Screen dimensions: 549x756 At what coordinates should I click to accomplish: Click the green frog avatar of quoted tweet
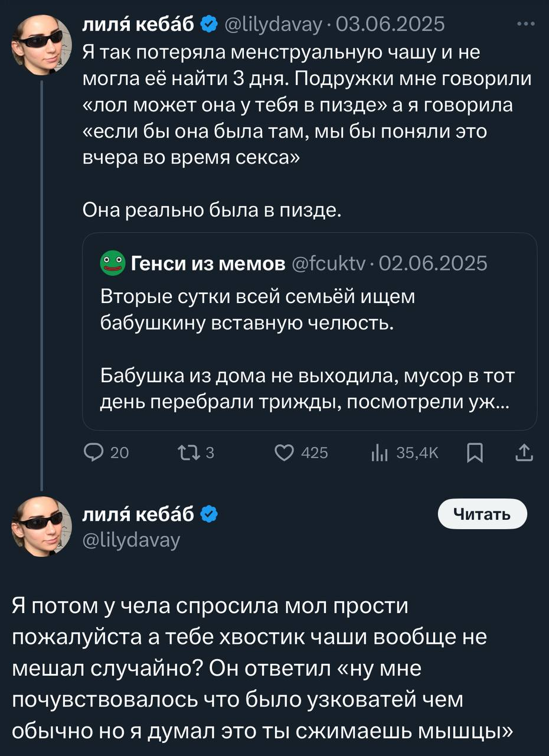click(112, 263)
